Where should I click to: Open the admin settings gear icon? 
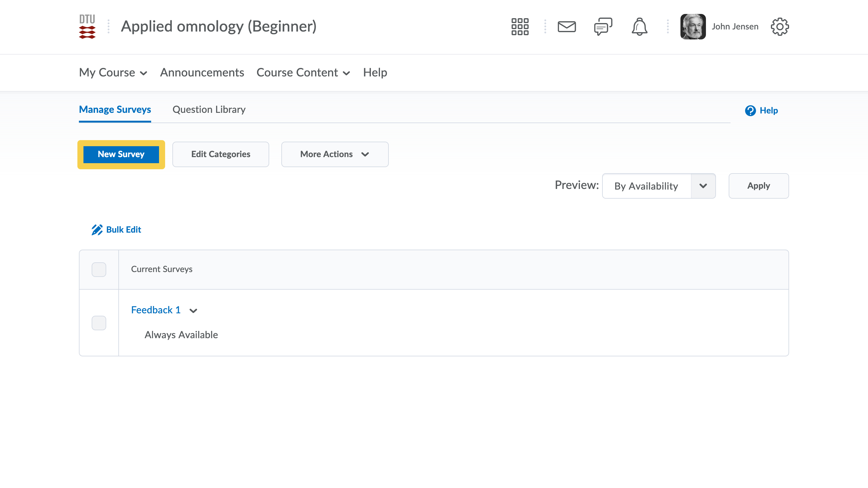click(x=779, y=27)
